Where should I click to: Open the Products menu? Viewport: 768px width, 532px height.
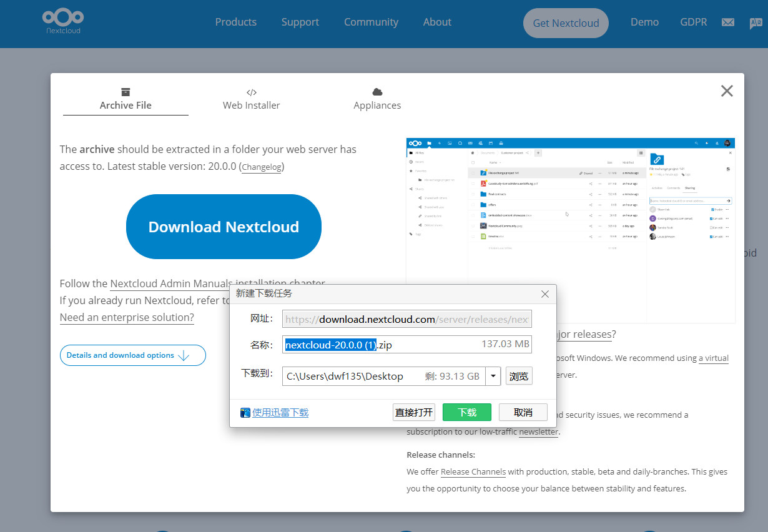pos(236,22)
